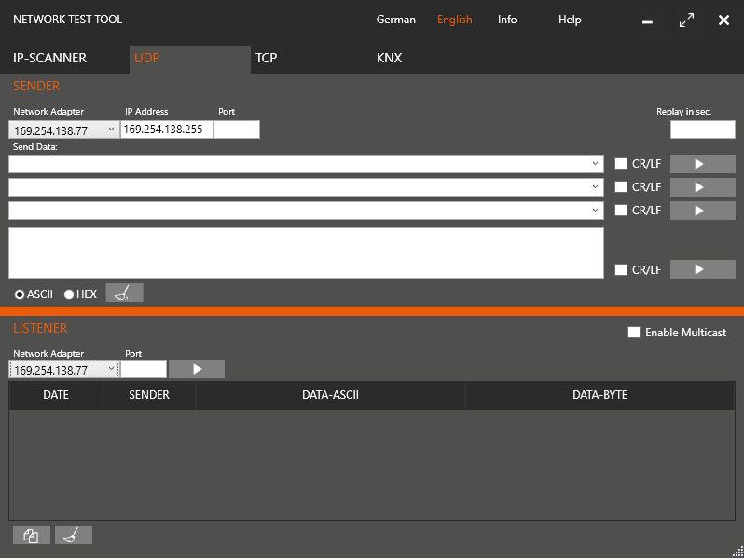Switch the language to German
The image size is (744, 560).
(x=396, y=20)
